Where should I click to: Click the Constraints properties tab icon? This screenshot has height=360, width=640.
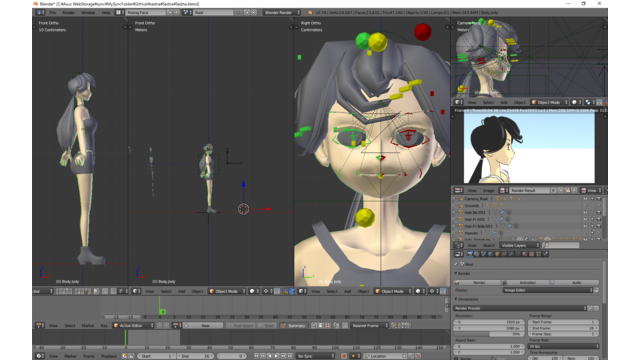tap(504, 254)
